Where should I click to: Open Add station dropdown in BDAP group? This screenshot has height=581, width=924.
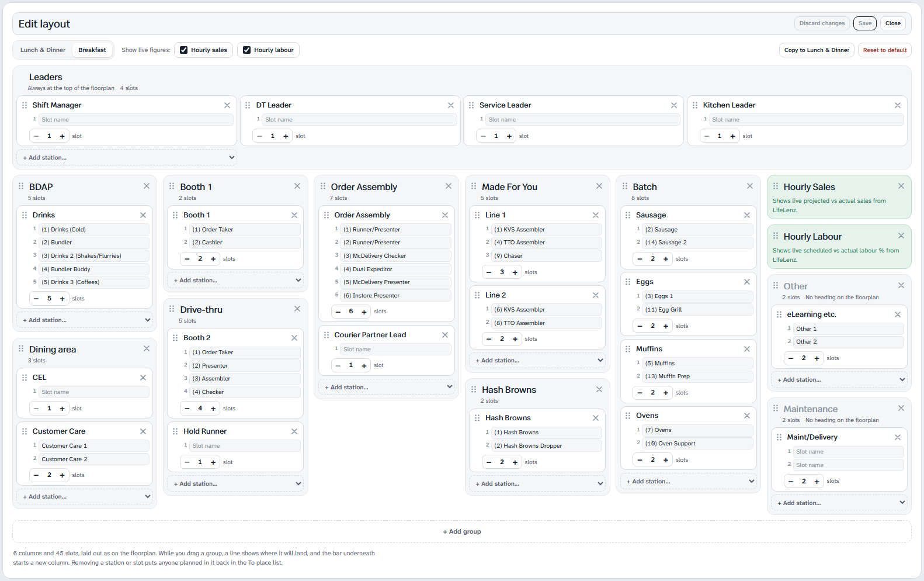[x=85, y=320]
